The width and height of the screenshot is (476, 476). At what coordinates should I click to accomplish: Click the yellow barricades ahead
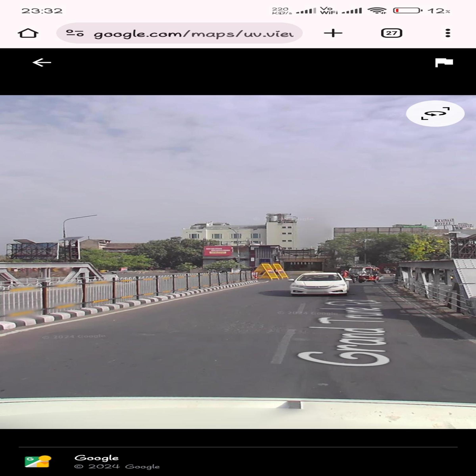pos(271,272)
